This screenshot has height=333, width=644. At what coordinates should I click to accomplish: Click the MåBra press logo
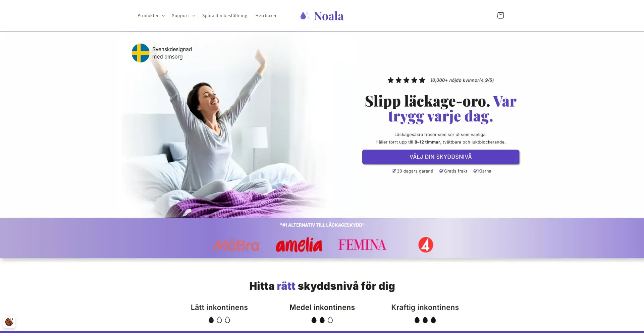coord(236,245)
